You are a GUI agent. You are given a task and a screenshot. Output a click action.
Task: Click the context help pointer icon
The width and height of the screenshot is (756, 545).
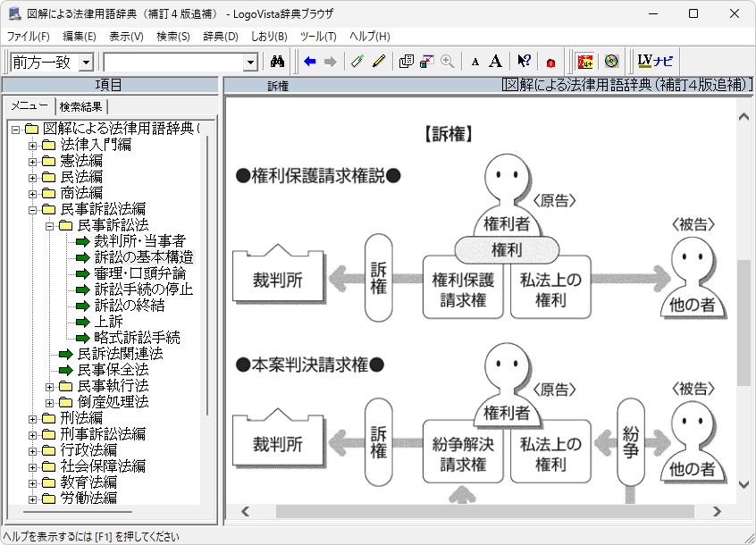pos(525,62)
